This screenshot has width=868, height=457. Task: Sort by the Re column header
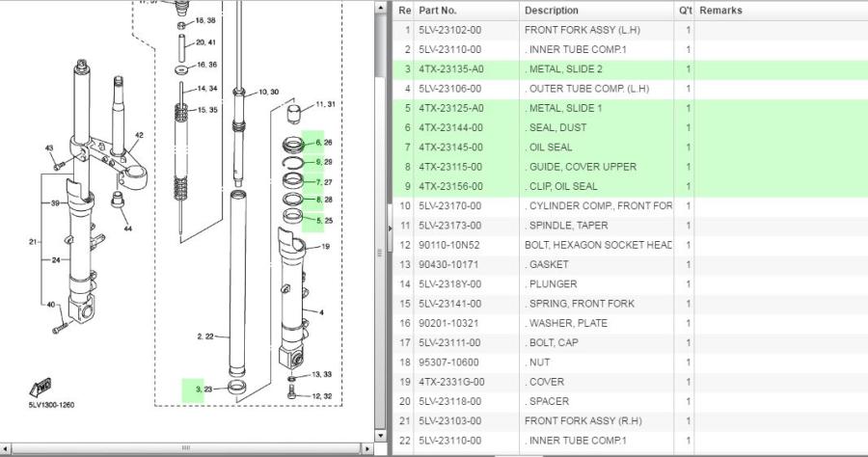point(405,11)
